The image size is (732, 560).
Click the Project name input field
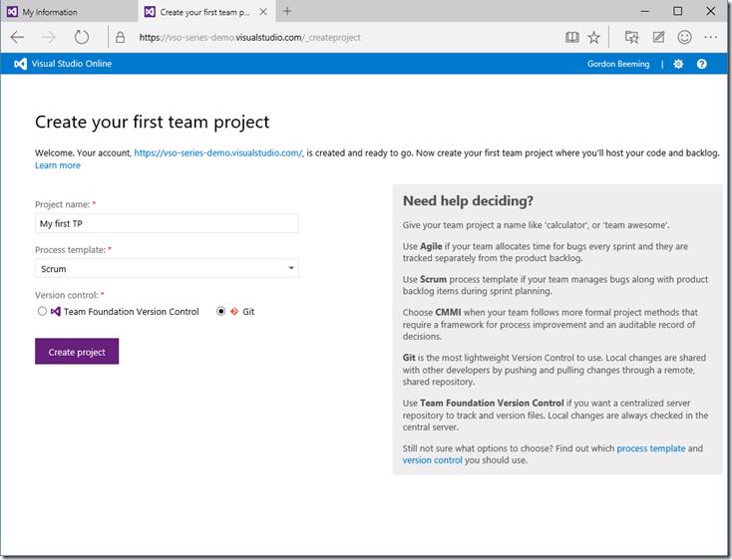click(x=167, y=223)
